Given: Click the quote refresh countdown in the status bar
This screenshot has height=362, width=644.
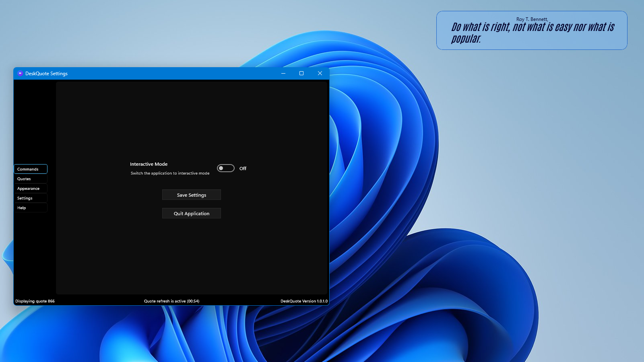Looking at the screenshot, I should click(x=171, y=301).
